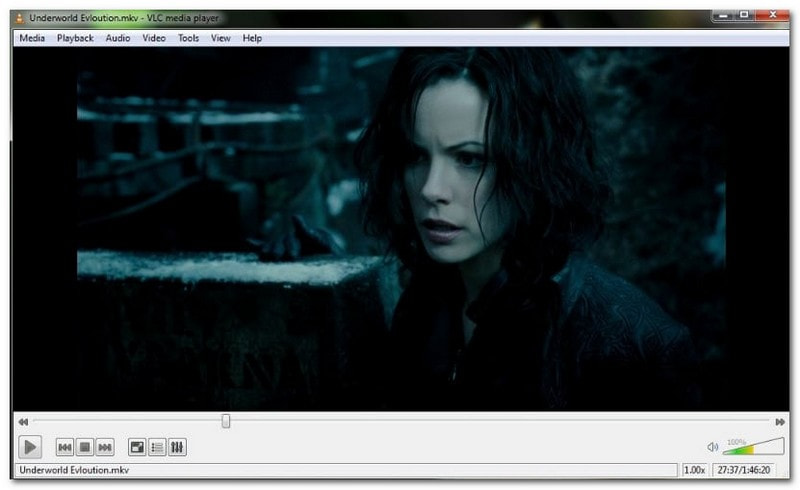800x490 pixels.
Task: Open the Audio menu
Action: point(118,38)
